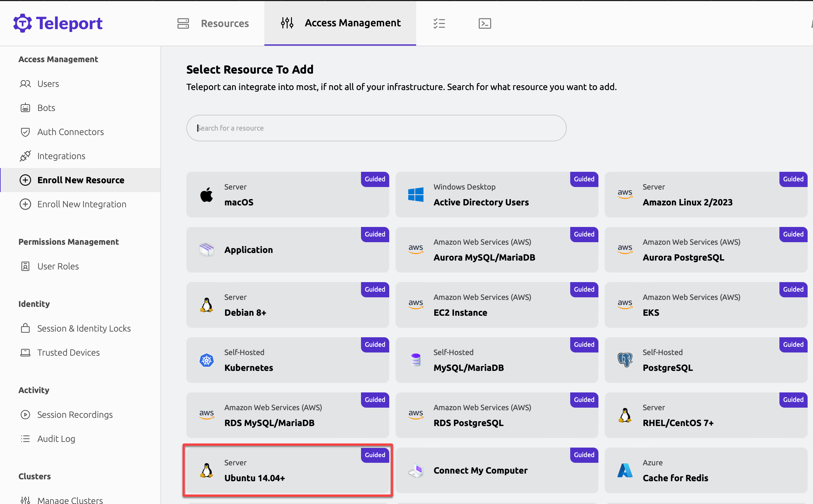The image size is (813, 504).
Task: Open the terminal console icon
Action: click(485, 23)
